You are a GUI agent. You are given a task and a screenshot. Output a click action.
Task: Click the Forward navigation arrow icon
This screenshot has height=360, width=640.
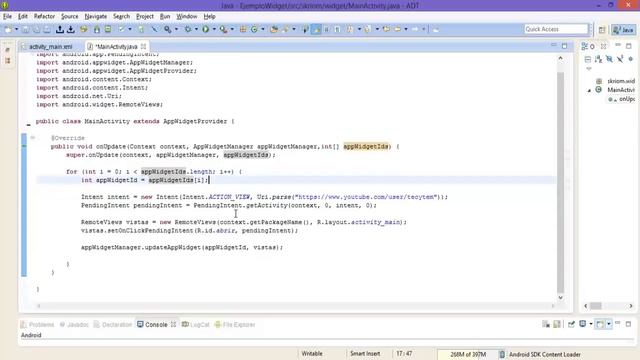pyautogui.click(x=415, y=29)
